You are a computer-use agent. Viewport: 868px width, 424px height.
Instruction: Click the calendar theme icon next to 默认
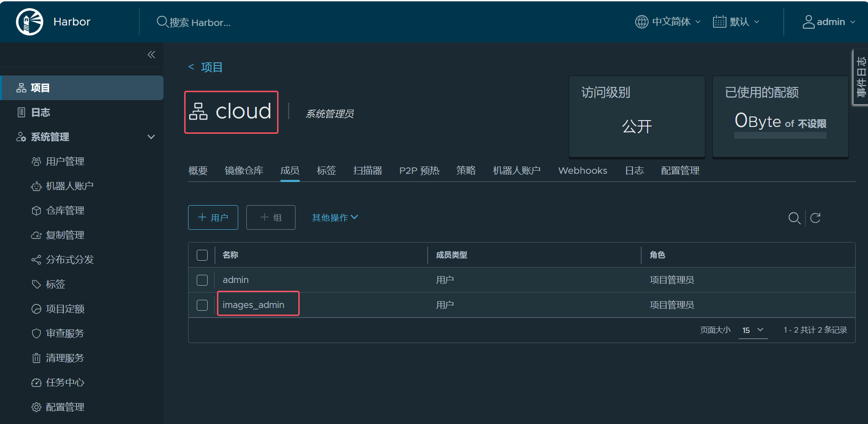[720, 21]
